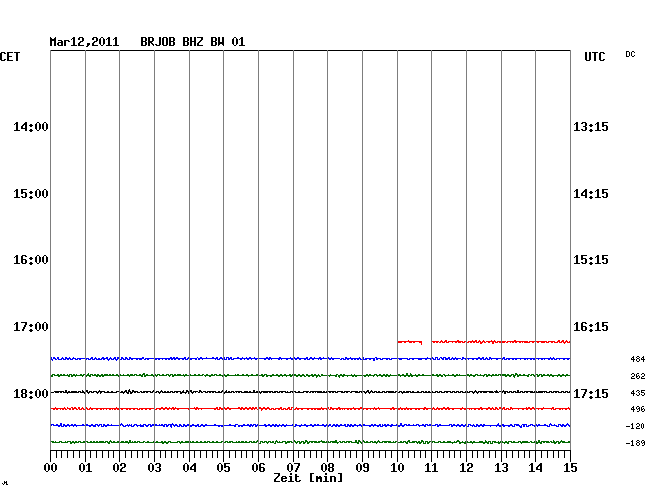650x494 pixels.
Task: Click minute tick label 09
Action: (362, 468)
